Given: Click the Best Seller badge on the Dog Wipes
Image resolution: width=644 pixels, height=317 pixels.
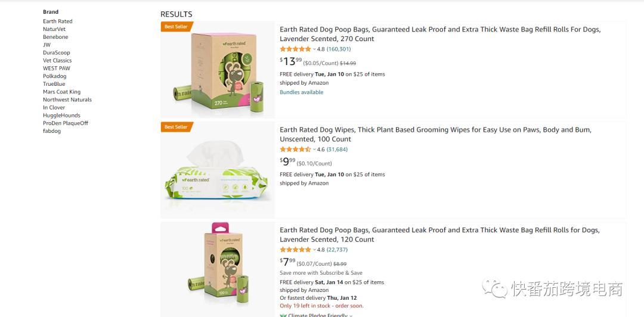Looking at the screenshot, I should click(176, 127).
